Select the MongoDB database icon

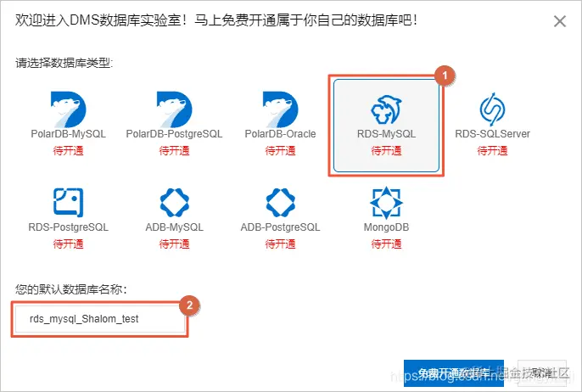click(x=386, y=202)
